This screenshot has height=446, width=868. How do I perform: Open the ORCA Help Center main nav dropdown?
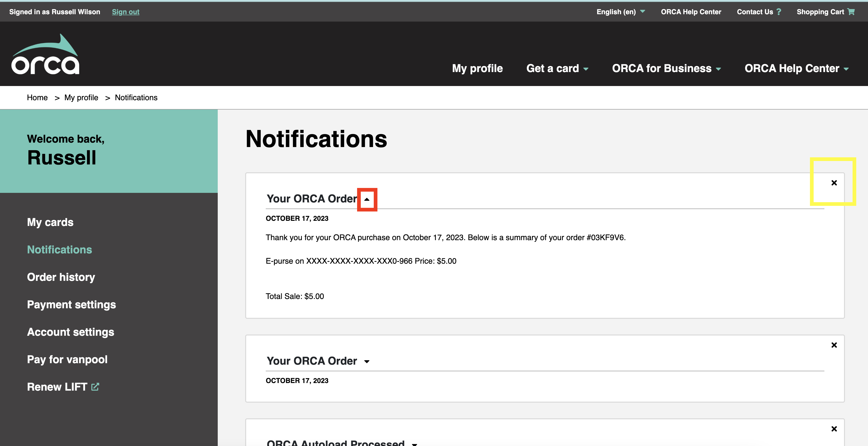pyautogui.click(x=796, y=68)
